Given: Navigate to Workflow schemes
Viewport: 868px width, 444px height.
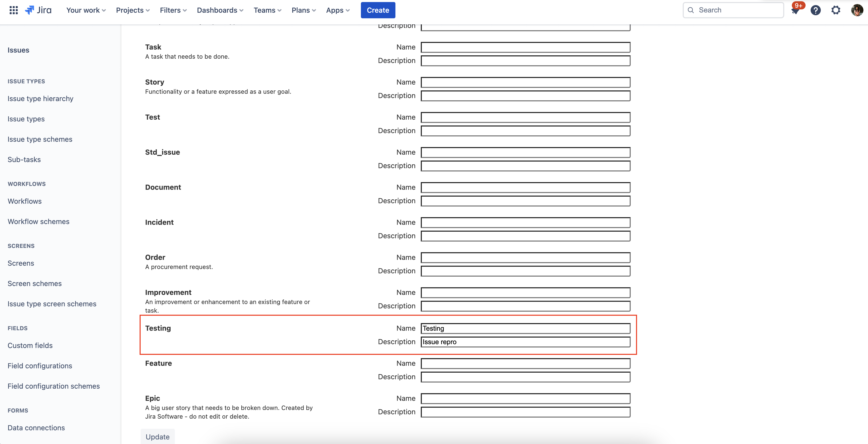Looking at the screenshot, I should (38, 221).
